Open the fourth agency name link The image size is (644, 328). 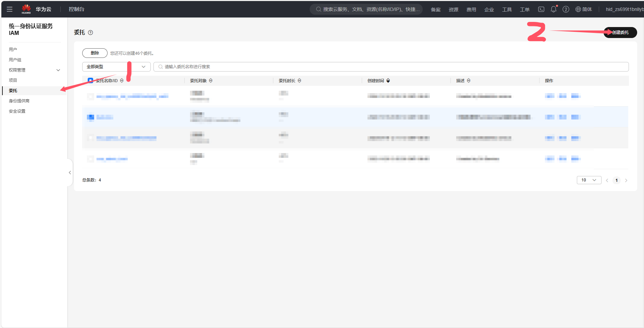coord(112,159)
